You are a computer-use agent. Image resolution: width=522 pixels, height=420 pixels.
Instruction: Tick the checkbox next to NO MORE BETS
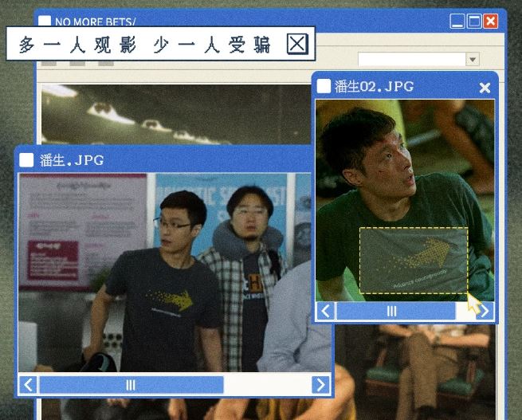45,22
